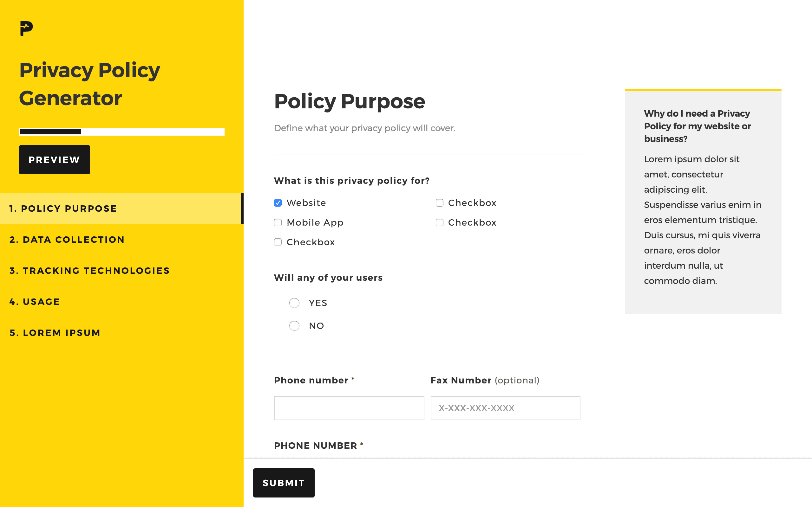Click the form progress bar
Image resolution: width=812 pixels, height=507 pixels.
pos(122,132)
